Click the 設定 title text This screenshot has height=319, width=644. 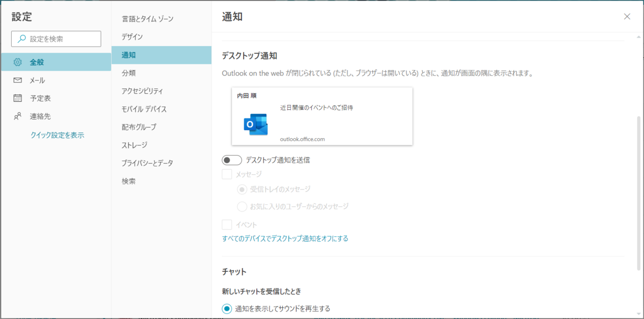click(22, 17)
